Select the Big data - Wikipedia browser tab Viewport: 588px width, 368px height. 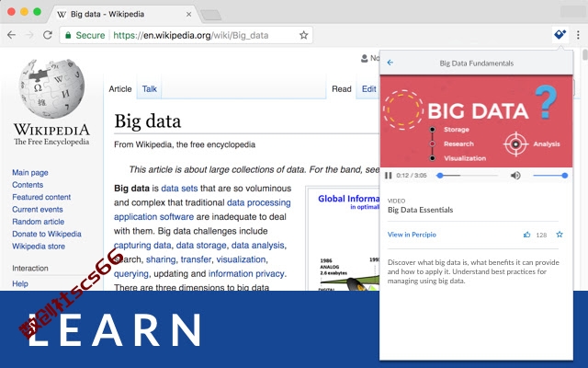pyautogui.click(x=124, y=15)
